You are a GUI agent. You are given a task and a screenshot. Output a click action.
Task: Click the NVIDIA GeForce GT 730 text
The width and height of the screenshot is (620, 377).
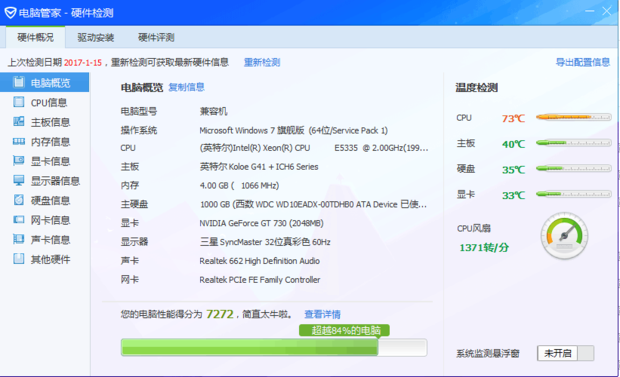point(261,223)
